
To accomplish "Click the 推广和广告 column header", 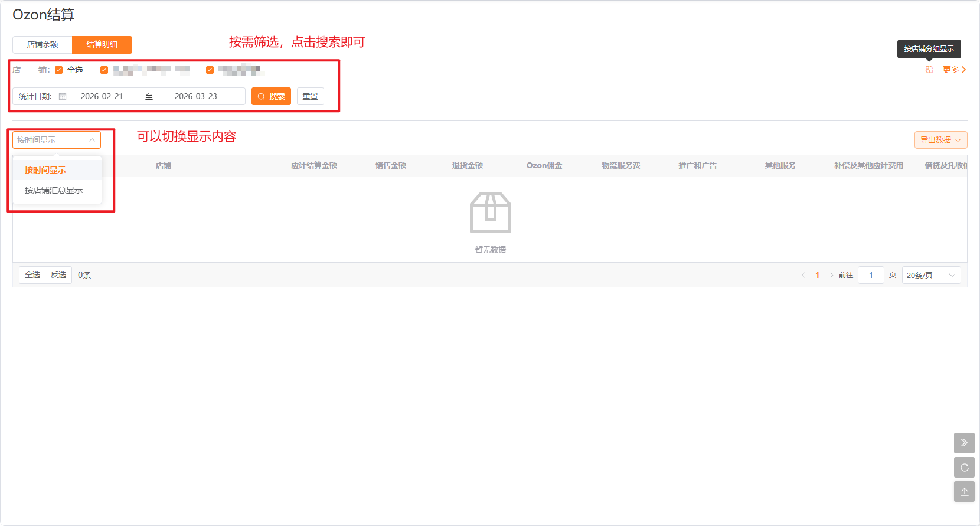I will (x=698, y=166).
